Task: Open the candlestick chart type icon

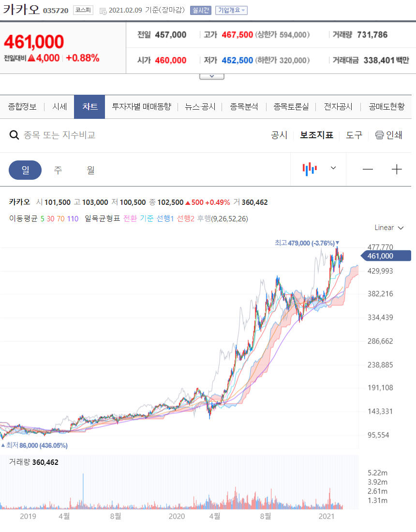Action: click(x=310, y=169)
